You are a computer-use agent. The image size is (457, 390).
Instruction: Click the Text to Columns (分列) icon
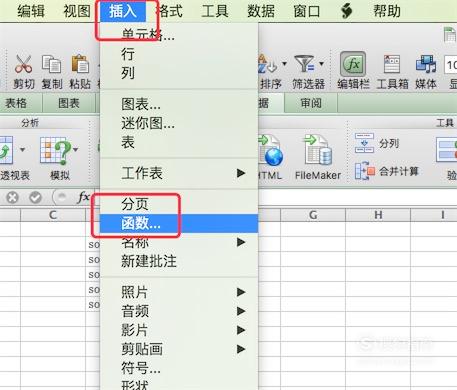[364, 143]
